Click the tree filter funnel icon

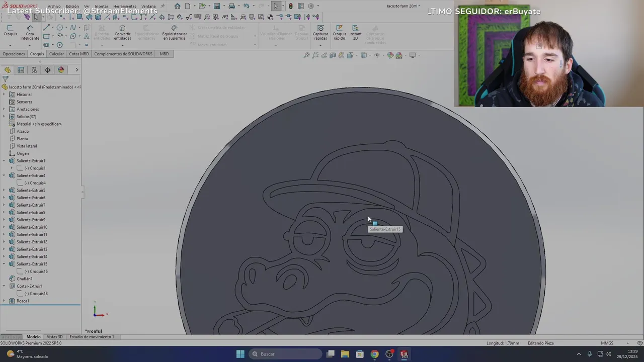point(6,79)
